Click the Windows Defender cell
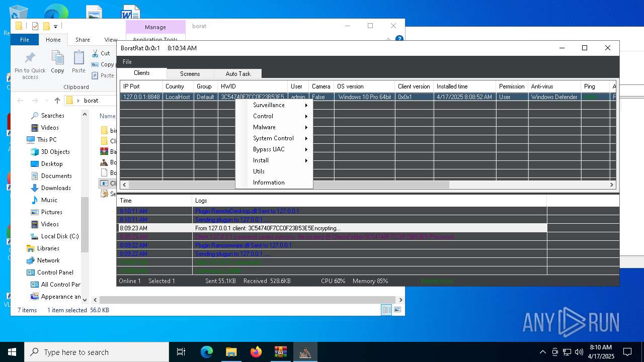Image resolution: width=644 pixels, height=362 pixels. (x=554, y=97)
